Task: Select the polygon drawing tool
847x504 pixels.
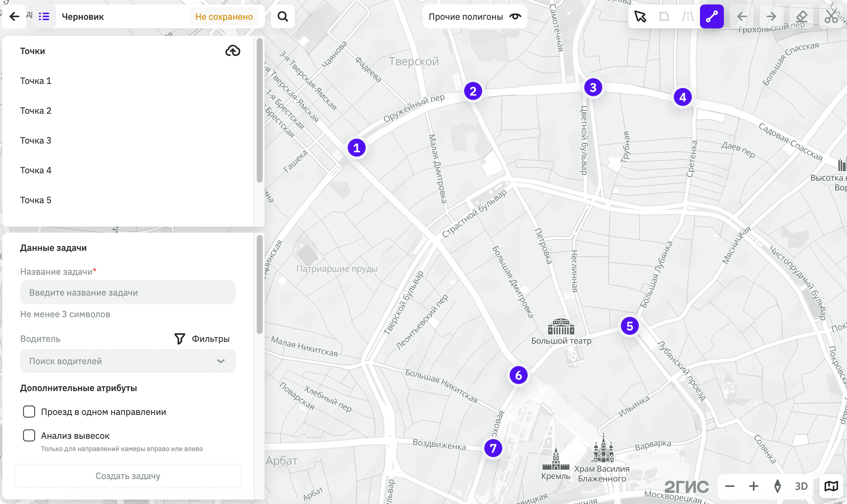Action: (664, 16)
